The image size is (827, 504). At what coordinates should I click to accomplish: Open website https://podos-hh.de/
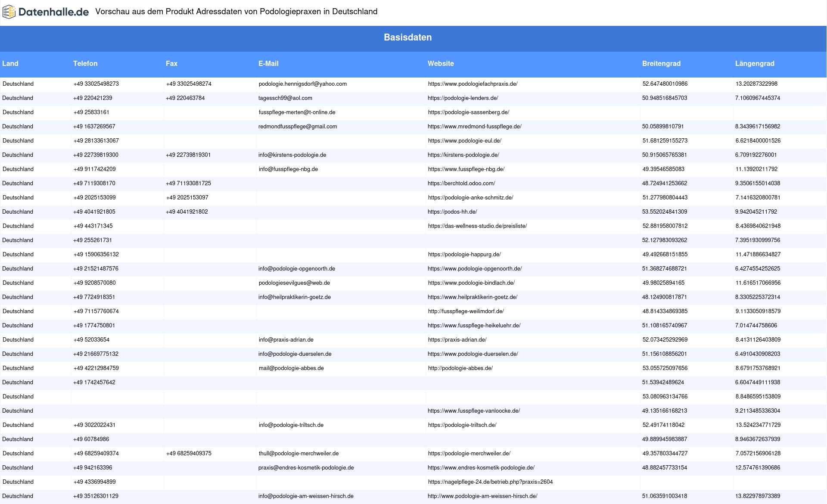pyautogui.click(x=452, y=212)
